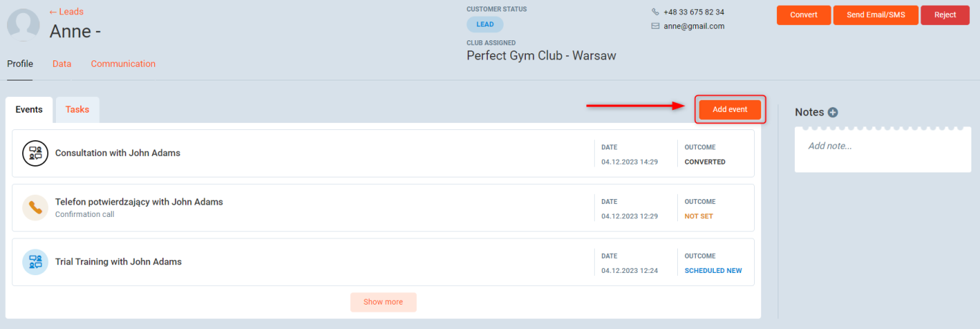Click the date 04.12.2023 12:29

pos(630,216)
